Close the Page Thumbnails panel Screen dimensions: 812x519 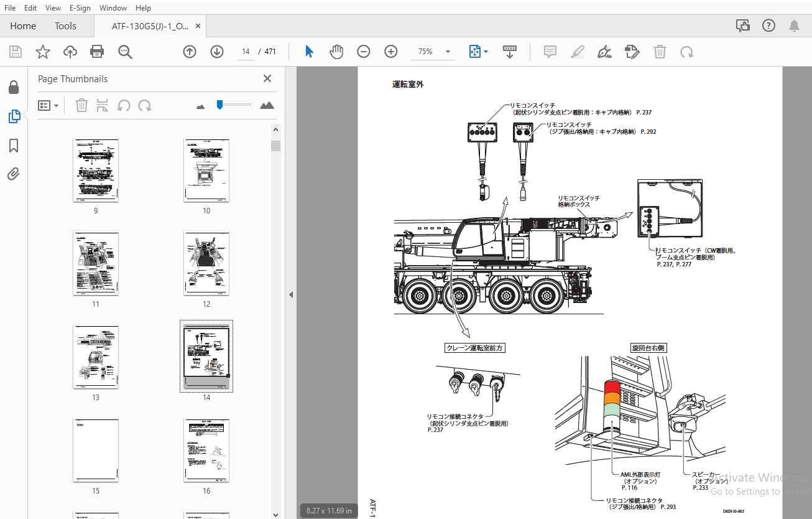click(267, 78)
